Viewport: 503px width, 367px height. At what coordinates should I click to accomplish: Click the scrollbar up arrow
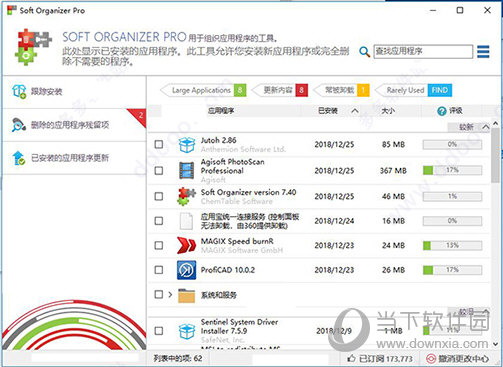496,124
